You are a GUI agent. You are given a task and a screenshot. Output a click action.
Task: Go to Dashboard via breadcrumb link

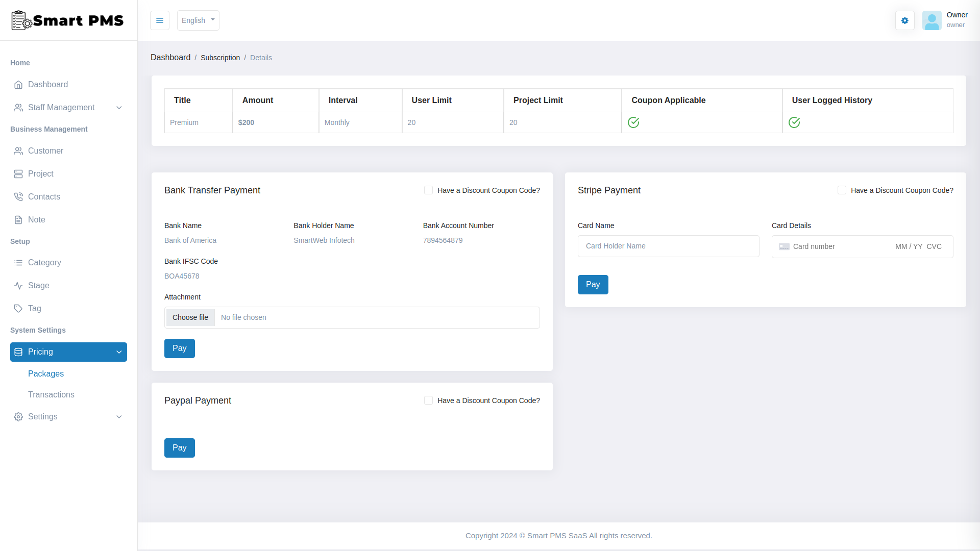(x=170, y=57)
